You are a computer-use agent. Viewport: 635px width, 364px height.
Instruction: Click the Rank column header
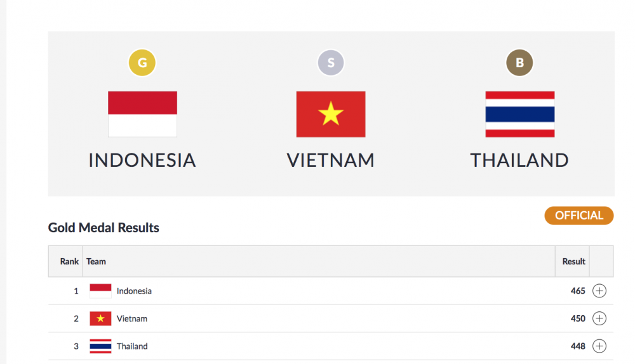(70, 261)
